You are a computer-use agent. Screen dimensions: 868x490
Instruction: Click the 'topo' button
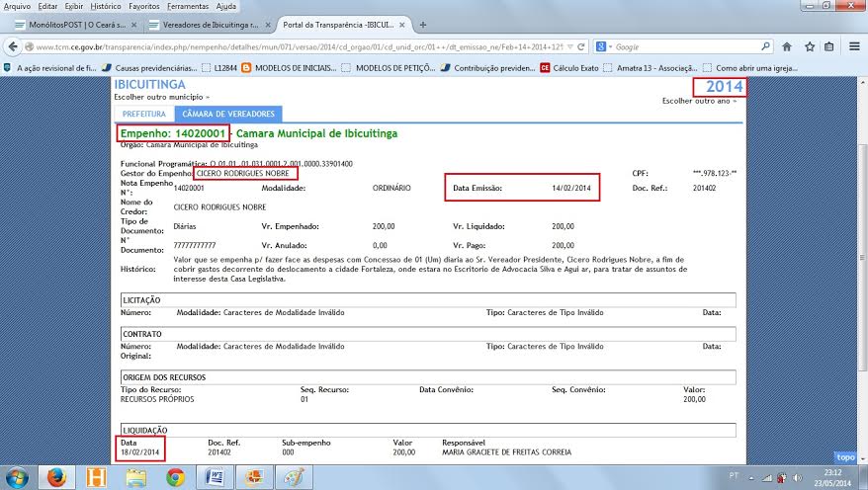845,457
